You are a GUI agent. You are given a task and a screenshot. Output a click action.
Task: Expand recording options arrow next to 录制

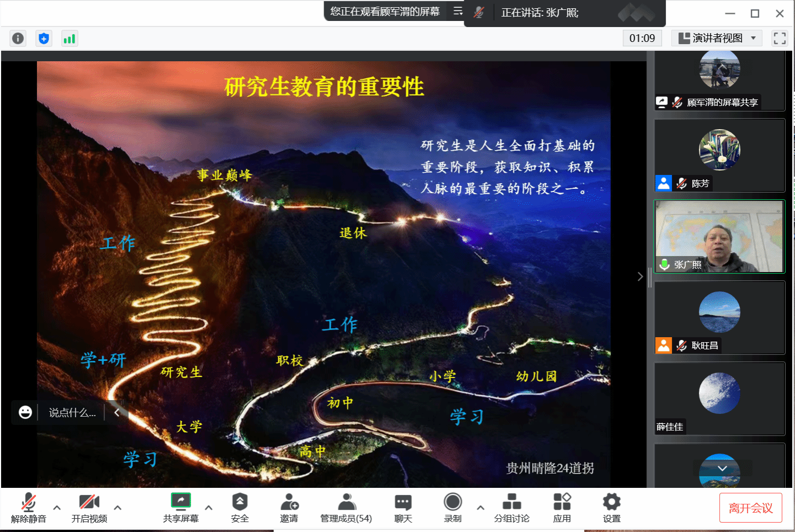coord(480,508)
